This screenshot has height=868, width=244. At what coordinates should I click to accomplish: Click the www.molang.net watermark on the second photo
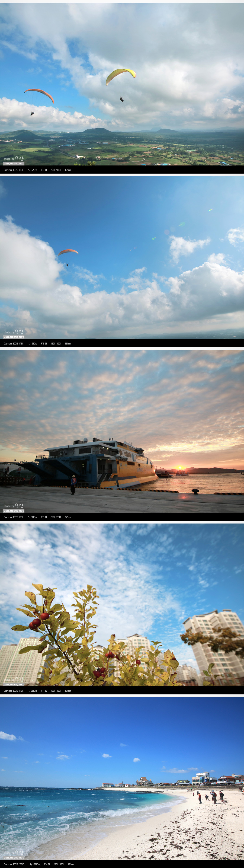point(14,337)
